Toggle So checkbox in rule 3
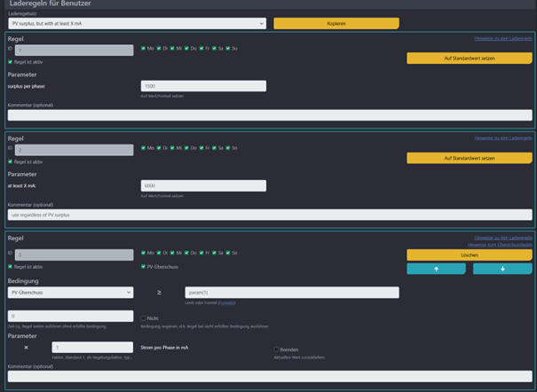The height and width of the screenshot is (392, 537). click(x=228, y=253)
